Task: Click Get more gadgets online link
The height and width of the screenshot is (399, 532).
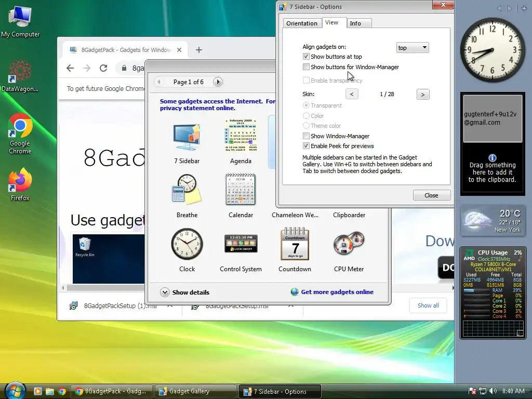Action: tap(337, 292)
